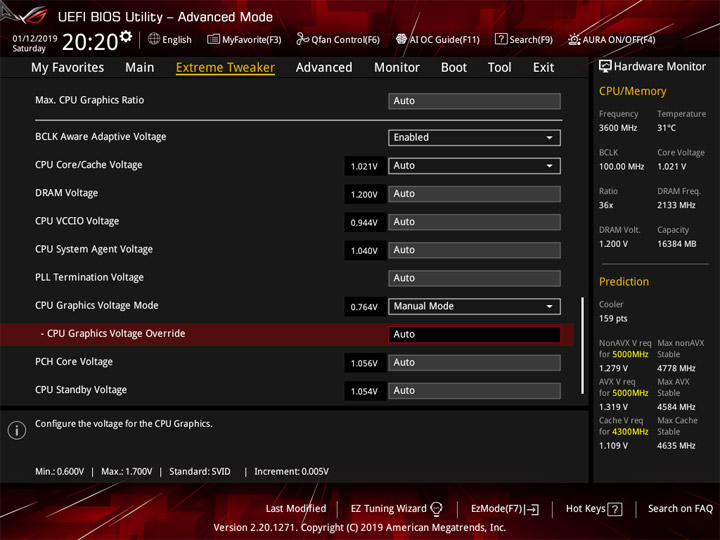The image size is (720, 540).
Task: Click the info circle icon
Action: [x=17, y=430]
